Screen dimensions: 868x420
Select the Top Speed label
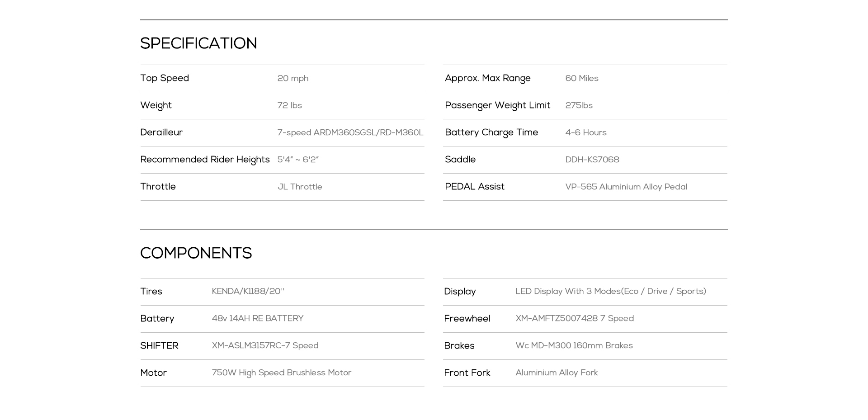tap(165, 78)
